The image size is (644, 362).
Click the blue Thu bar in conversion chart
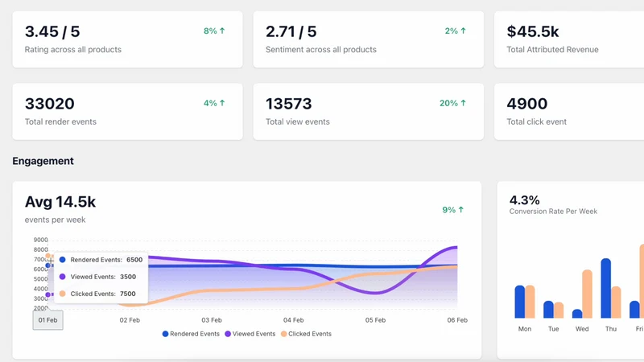point(606,288)
